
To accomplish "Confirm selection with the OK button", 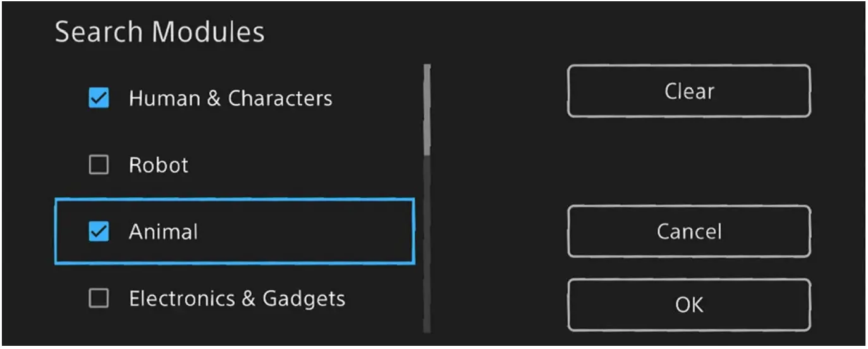I will coord(688,305).
